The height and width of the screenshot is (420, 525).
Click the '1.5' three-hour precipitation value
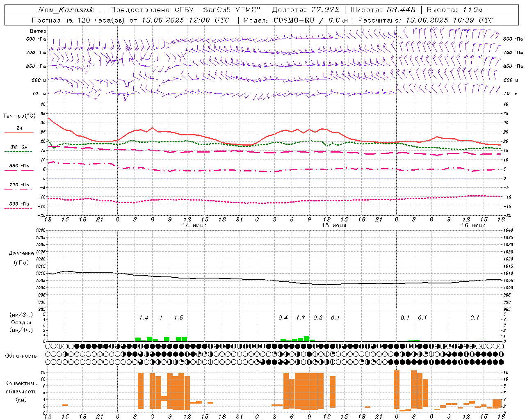coord(178,318)
